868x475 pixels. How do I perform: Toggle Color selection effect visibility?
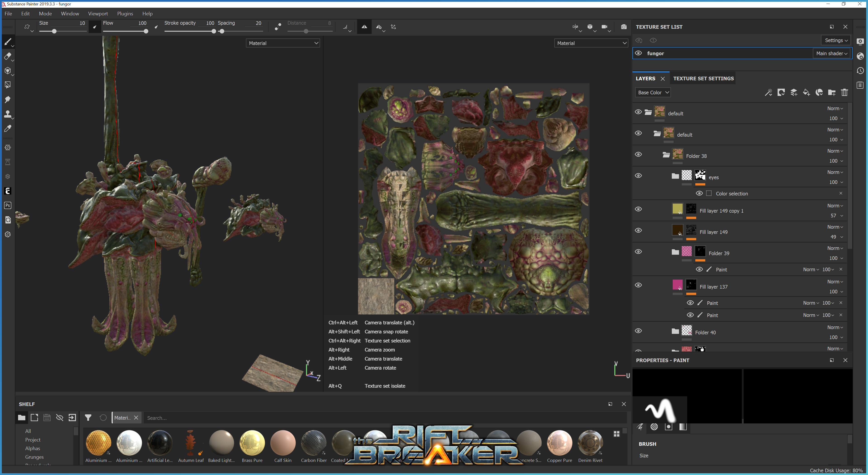(699, 193)
